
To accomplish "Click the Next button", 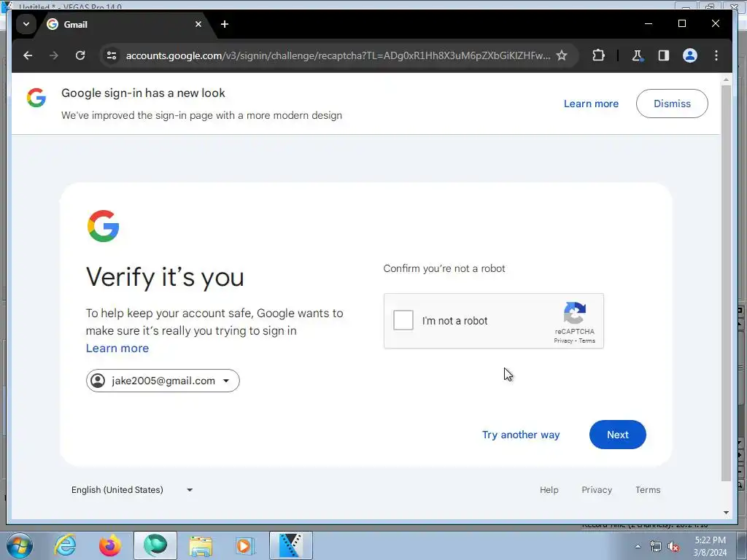I will tap(617, 435).
